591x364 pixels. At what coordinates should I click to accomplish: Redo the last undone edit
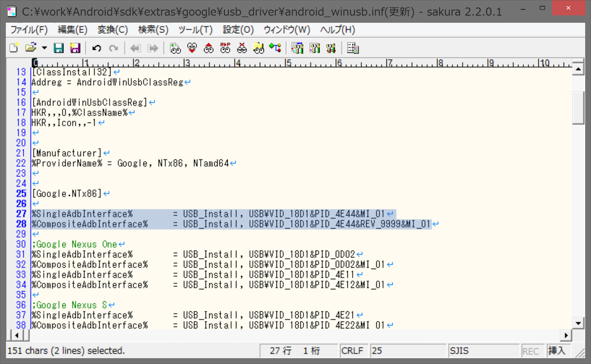coord(113,48)
